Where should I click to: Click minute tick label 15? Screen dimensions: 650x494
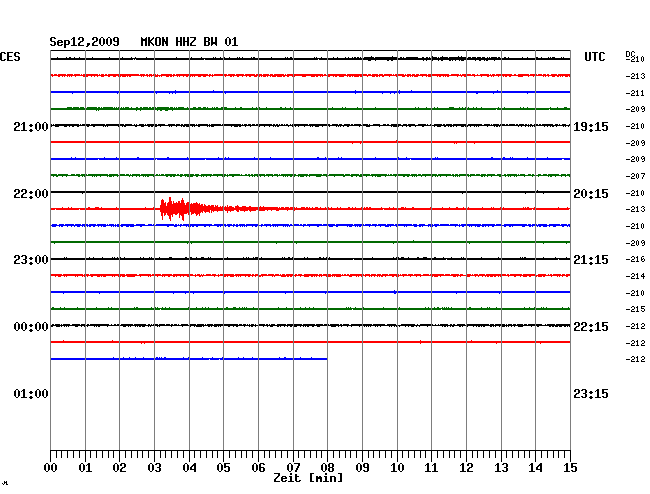(570, 467)
